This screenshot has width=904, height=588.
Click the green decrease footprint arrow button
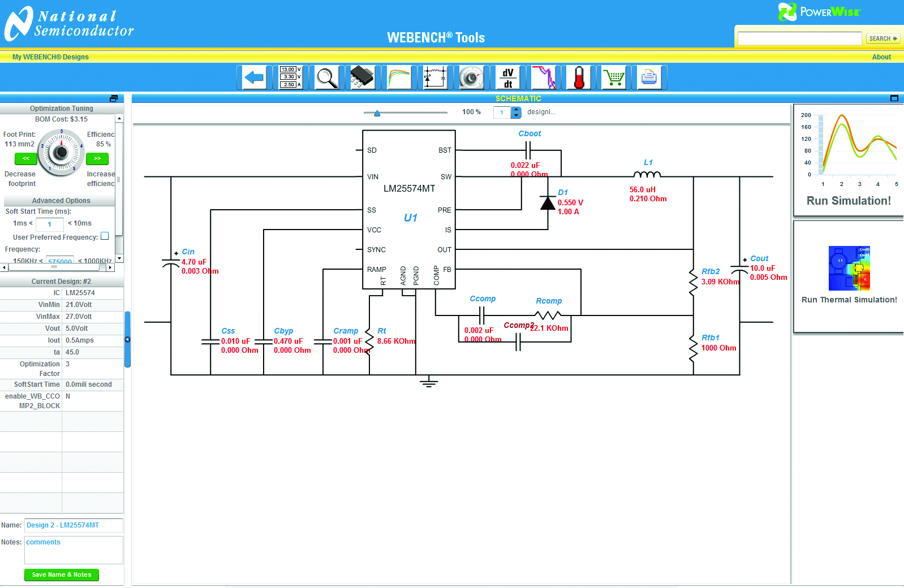point(26,159)
